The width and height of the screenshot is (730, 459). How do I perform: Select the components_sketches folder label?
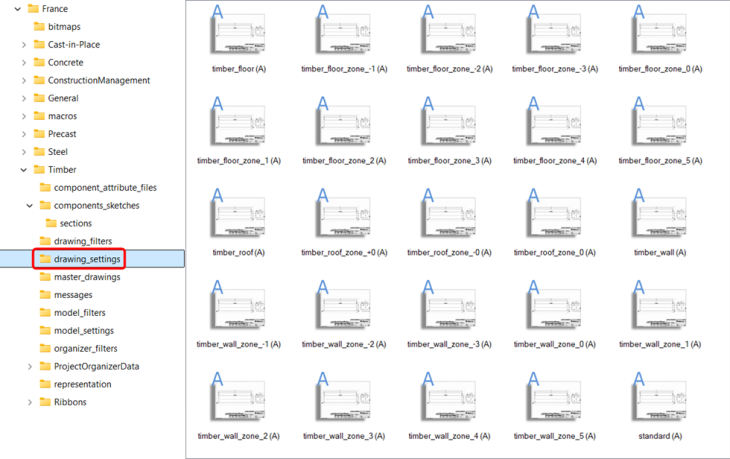[x=96, y=205]
